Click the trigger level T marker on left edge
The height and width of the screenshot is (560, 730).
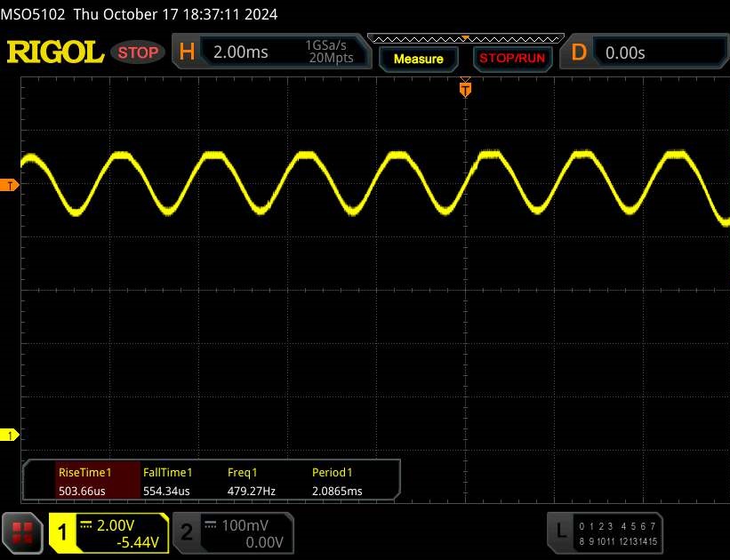[x=10, y=185]
